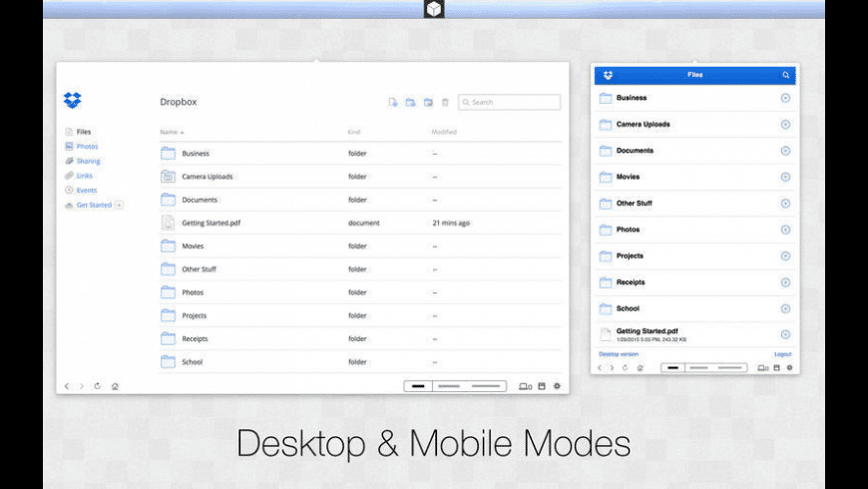The image size is (868, 489).
Task: Click the search magnifier in mobile window header
Action: pyautogui.click(x=785, y=75)
